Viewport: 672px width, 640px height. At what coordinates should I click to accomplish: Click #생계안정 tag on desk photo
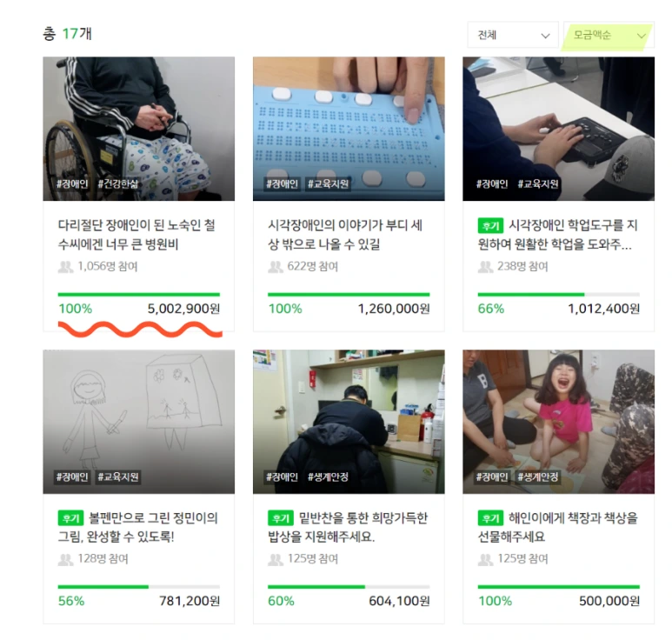329,477
